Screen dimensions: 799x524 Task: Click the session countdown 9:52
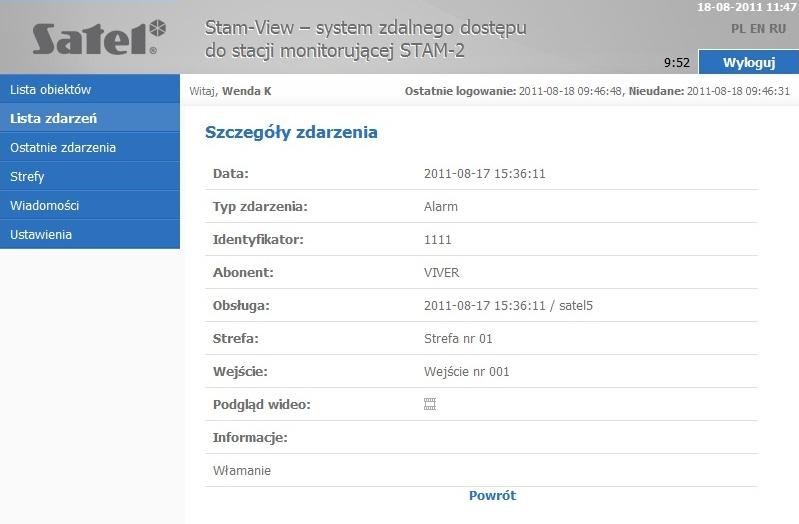(677, 63)
